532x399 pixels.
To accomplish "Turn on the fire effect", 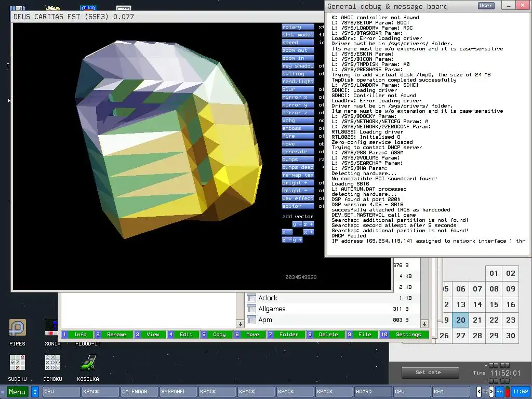I will [298, 136].
